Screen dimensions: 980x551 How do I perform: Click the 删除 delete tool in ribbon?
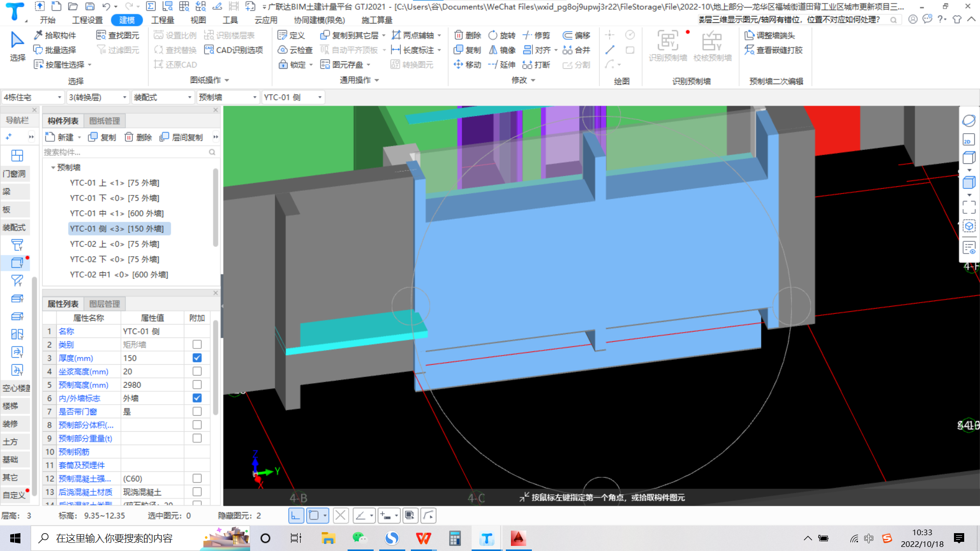(468, 35)
